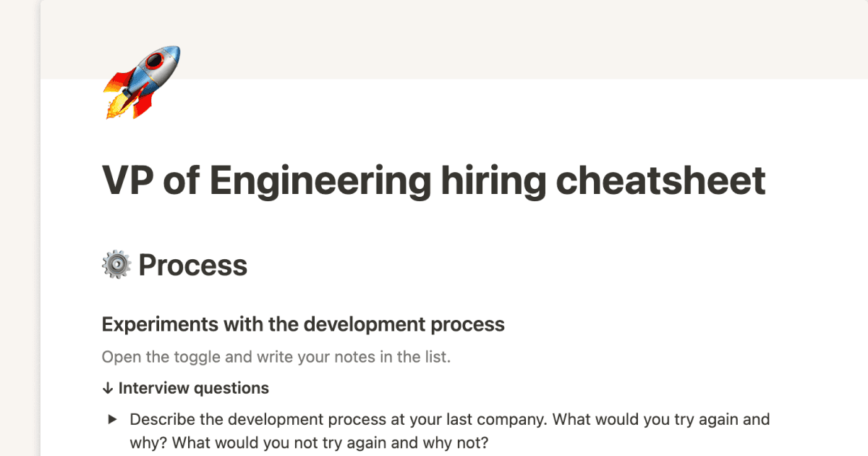The width and height of the screenshot is (868, 456).
Task: Click the page title VP of Engineering hiring cheatsheet
Action: pos(433,180)
